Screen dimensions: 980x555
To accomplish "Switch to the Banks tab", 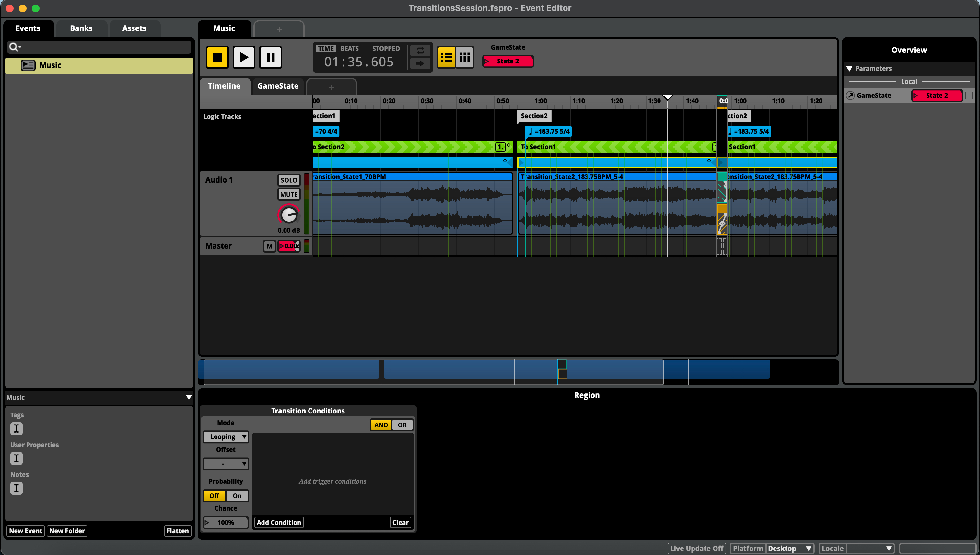I will (x=81, y=28).
